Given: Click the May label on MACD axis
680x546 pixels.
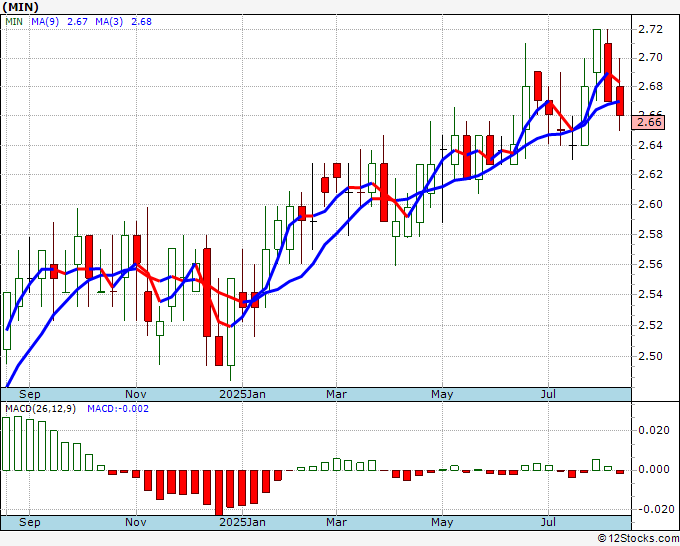Looking at the screenshot, I should coord(442,522).
